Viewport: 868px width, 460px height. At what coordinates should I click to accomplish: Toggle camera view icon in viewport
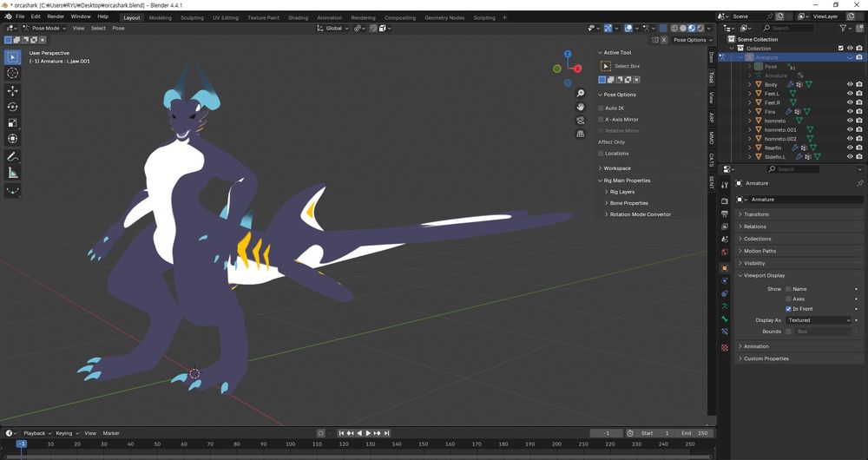(580, 120)
